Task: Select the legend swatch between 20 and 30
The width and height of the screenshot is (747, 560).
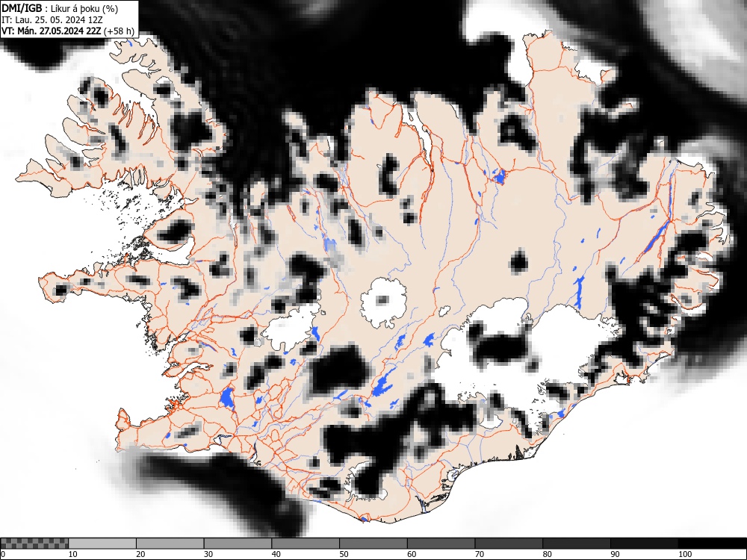Action: click(x=170, y=544)
